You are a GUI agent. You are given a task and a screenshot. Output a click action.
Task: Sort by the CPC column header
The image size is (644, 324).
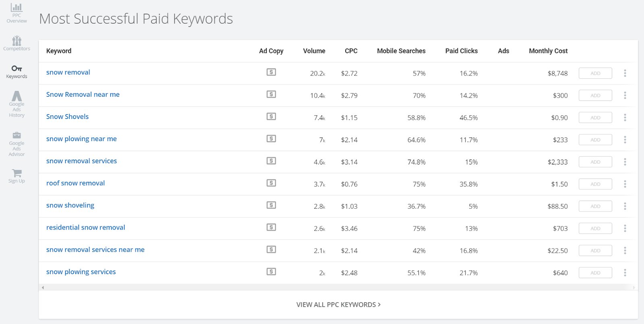point(351,51)
